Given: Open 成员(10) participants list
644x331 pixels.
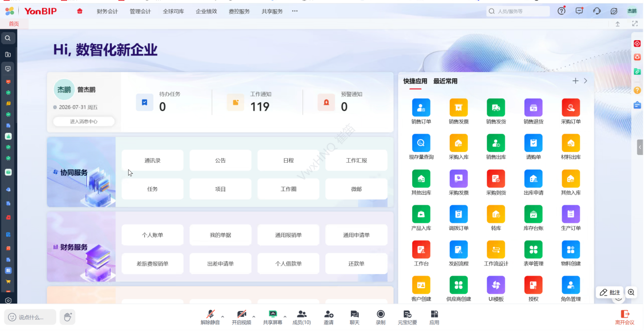Looking at the screenshot, I should (x=301, y=317).
